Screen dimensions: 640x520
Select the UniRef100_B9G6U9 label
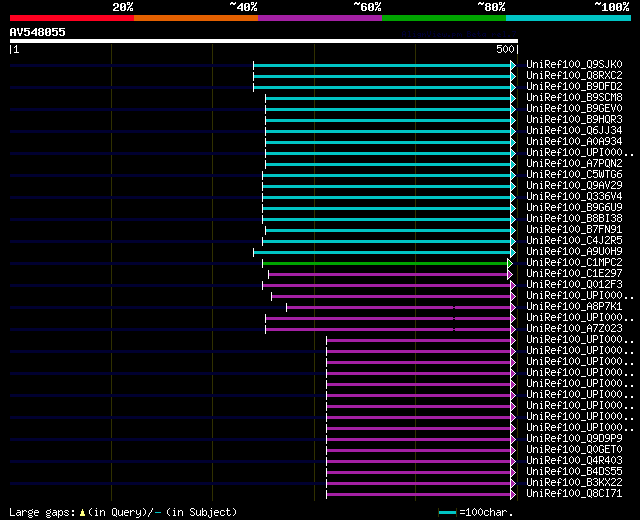pyautogui.click(x=574, y=208)
